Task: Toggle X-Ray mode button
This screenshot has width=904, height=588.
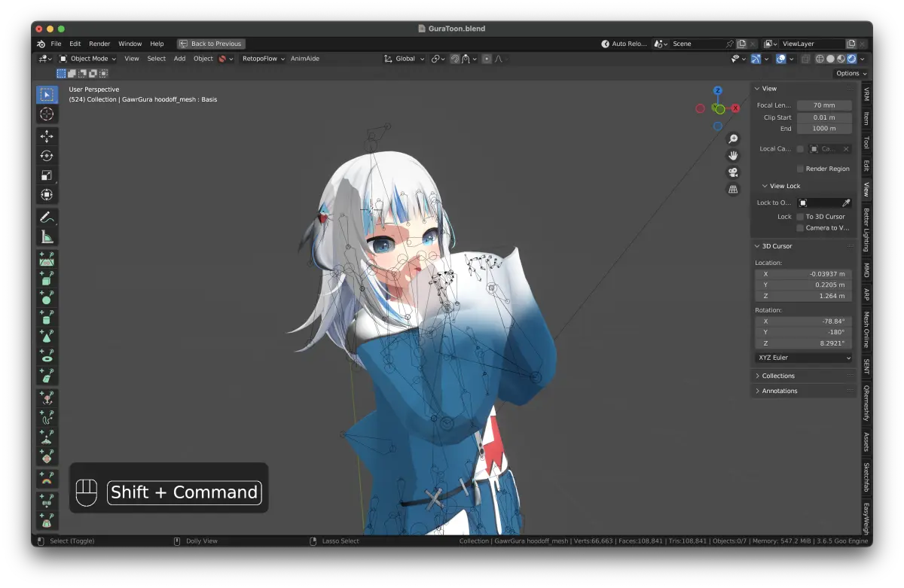Action: point(805,59)
